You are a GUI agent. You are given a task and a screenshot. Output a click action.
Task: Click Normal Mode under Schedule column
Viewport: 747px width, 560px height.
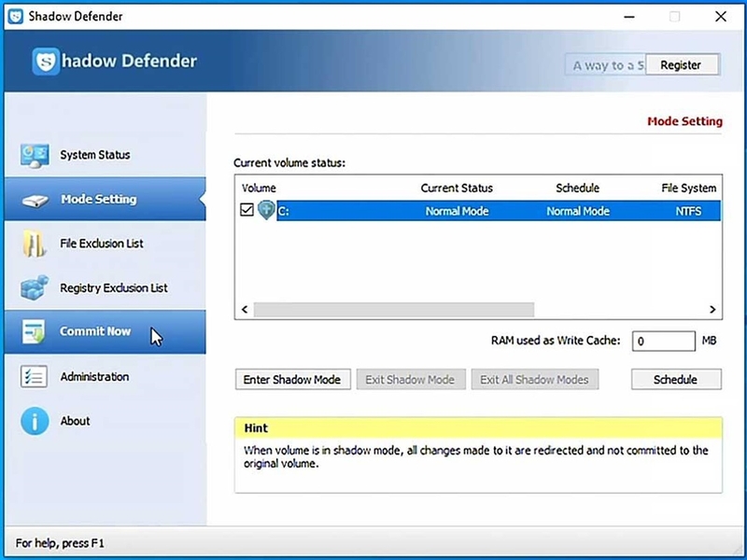pyautogui.click(x=578, y=211)
